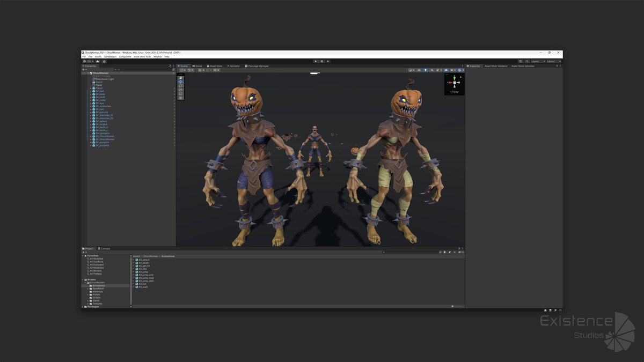
Task: Expand the SK_belt object in Hierarchy
Action: tap(91, 91)
